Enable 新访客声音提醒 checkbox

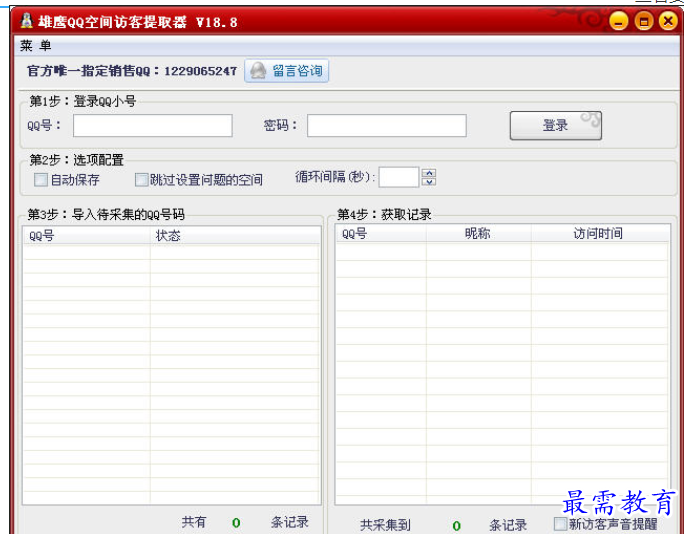[x=560, y=524]
